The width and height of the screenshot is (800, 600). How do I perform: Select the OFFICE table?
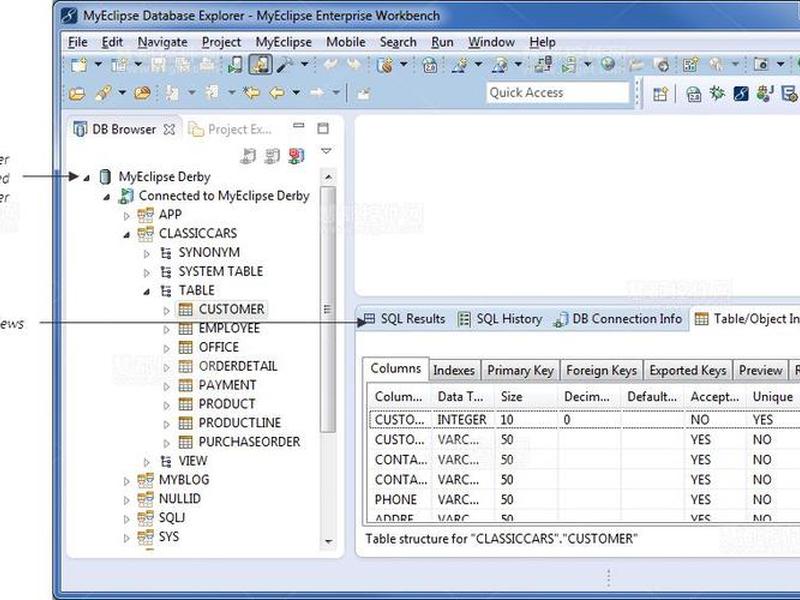point(219,347)
